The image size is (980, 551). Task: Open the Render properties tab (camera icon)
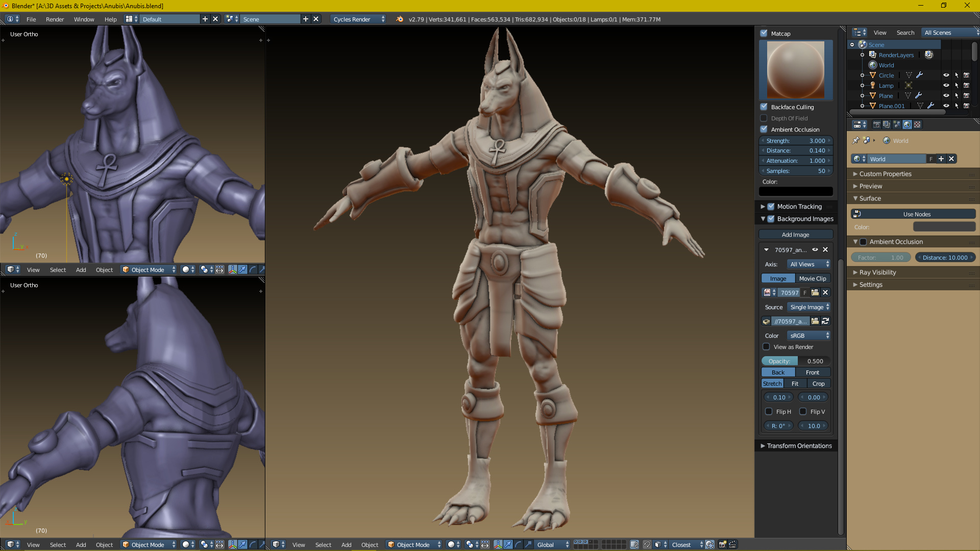(876, 124)
